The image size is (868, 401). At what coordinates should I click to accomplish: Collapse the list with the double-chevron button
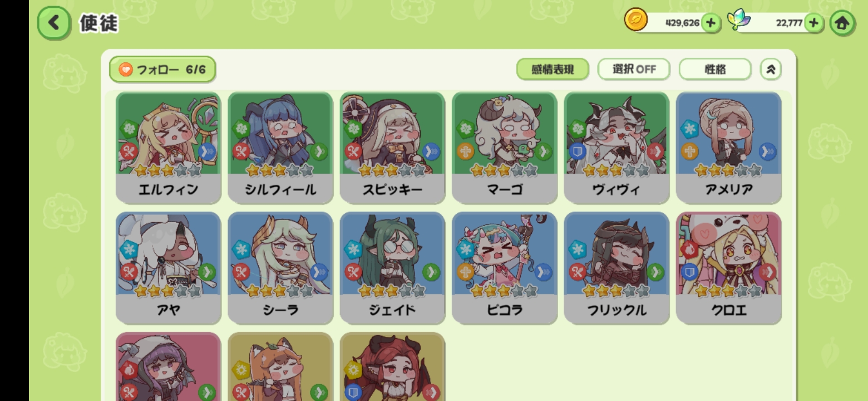point(771,70)
